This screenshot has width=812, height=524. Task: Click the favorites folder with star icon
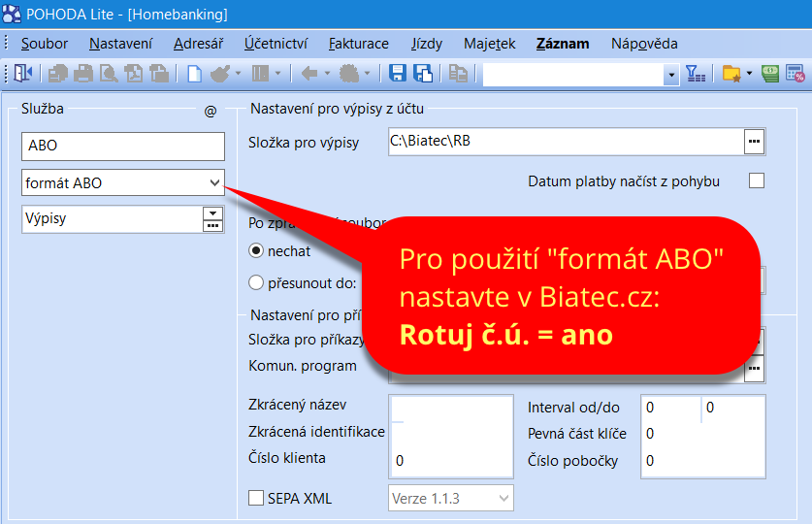tap(731, 74)
